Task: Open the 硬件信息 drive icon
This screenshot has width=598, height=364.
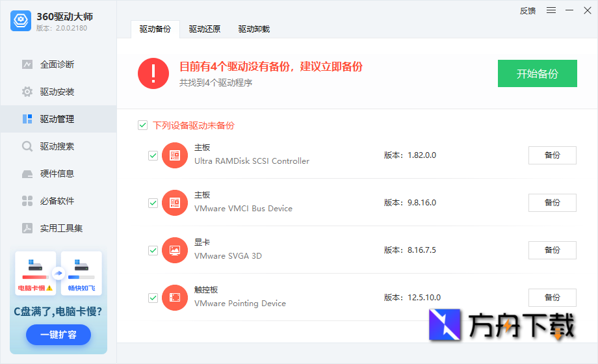Action: 27,174
